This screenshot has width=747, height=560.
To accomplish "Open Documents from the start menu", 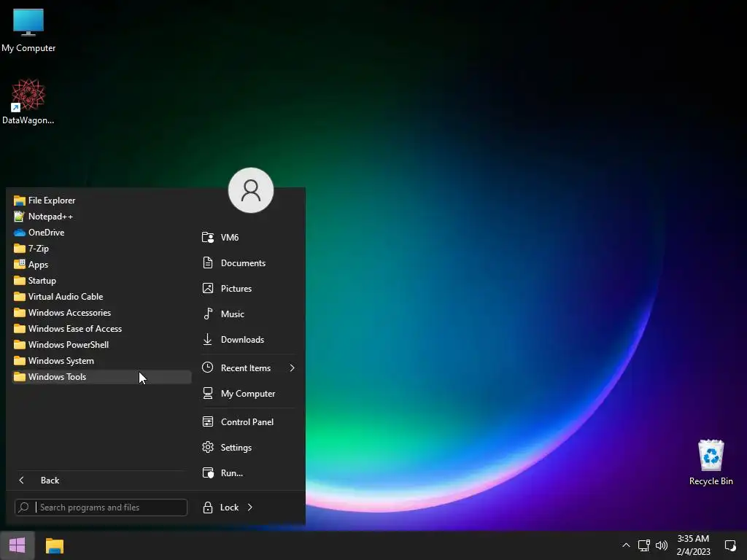I will (x=249, y=262).
